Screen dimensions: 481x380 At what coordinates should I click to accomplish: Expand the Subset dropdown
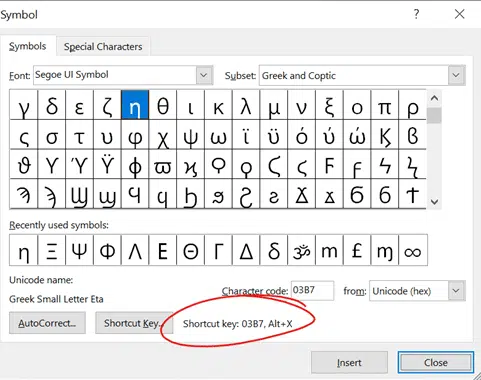click(456, 75)
